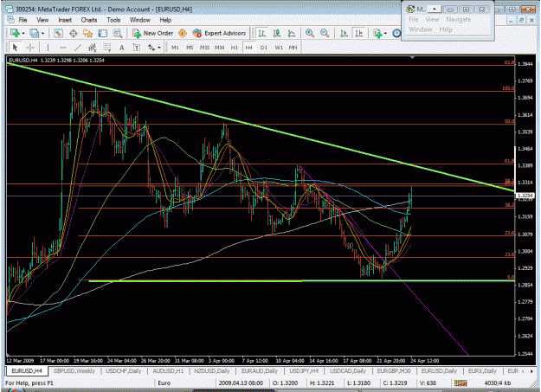This screenshot has height=392, width=541.
Task: Toggle the H4 timeframe button
Action: 248,48
